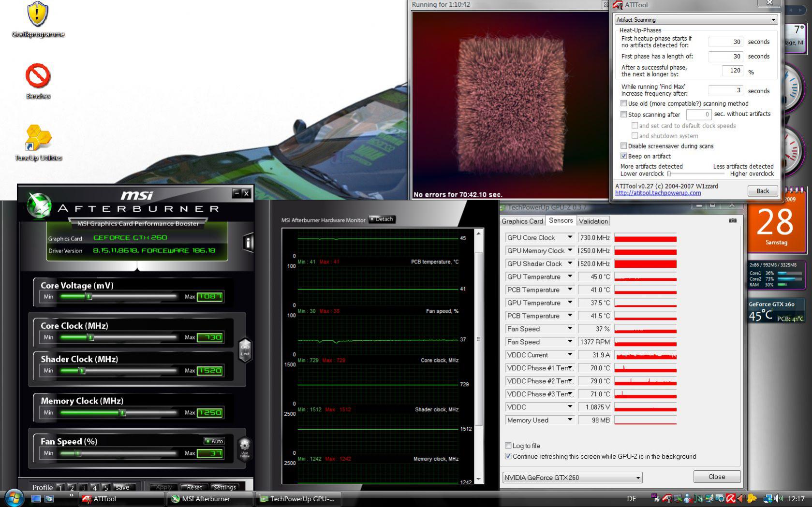
Task: Click the Find Max increase frequency seconds field
Action: tap(725, 90)
